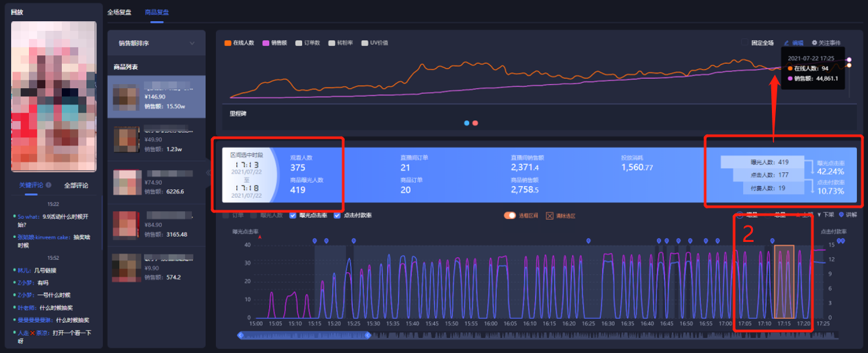Click the 清除选区 clear selection icon

tap(549, 216)
